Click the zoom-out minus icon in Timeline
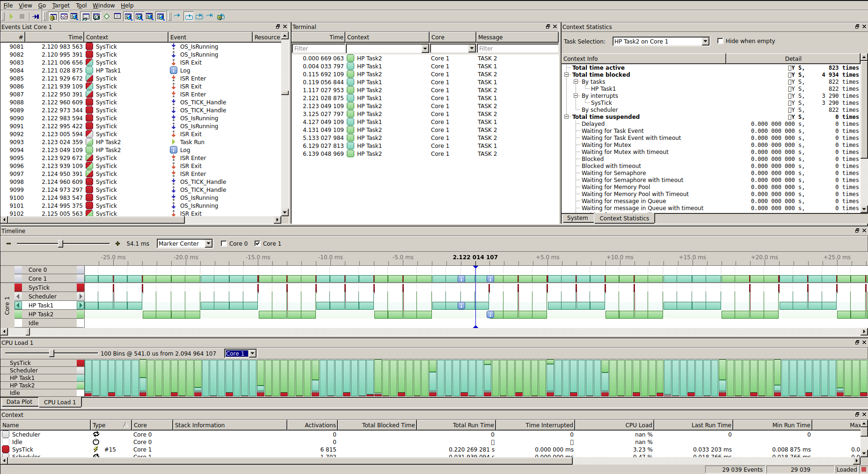This screenshot has height=474, width=868. [x=8, y=243]
